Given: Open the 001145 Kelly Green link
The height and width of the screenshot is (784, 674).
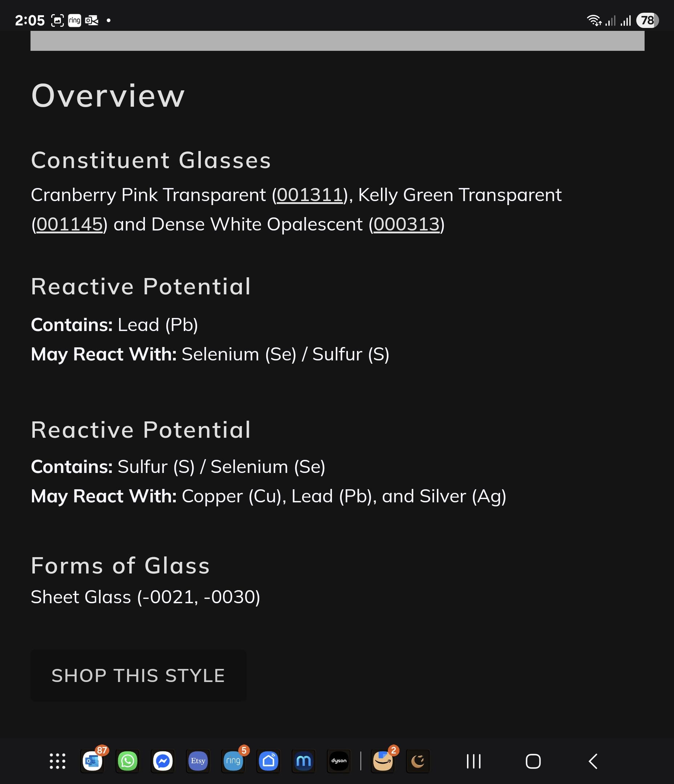Looking at the screenshot, I should tap(69, 224).
